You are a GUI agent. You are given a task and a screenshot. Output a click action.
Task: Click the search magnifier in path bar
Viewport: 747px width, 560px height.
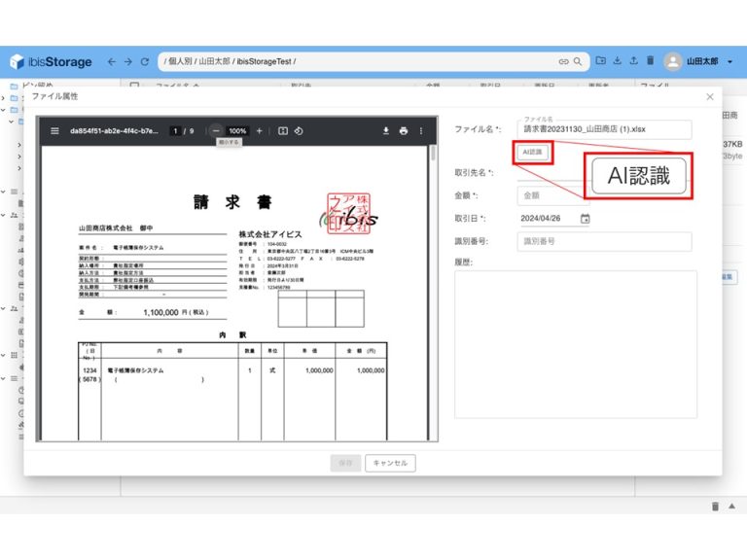coord(578,61)
